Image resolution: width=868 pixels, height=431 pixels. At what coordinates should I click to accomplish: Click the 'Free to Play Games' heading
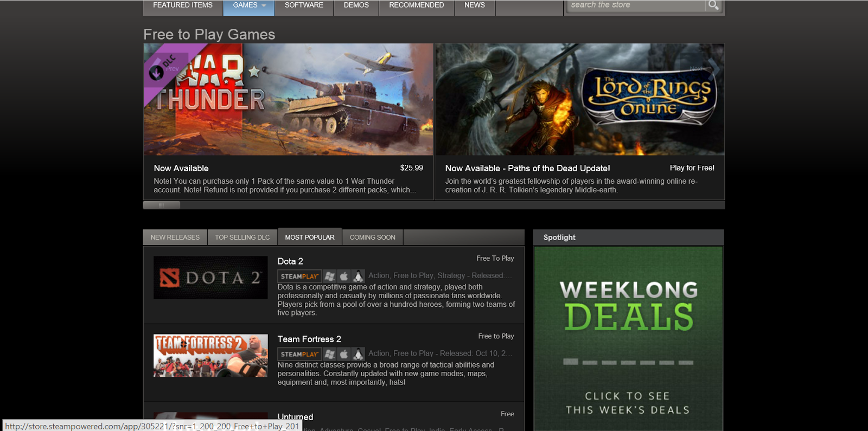click(209, 35)
